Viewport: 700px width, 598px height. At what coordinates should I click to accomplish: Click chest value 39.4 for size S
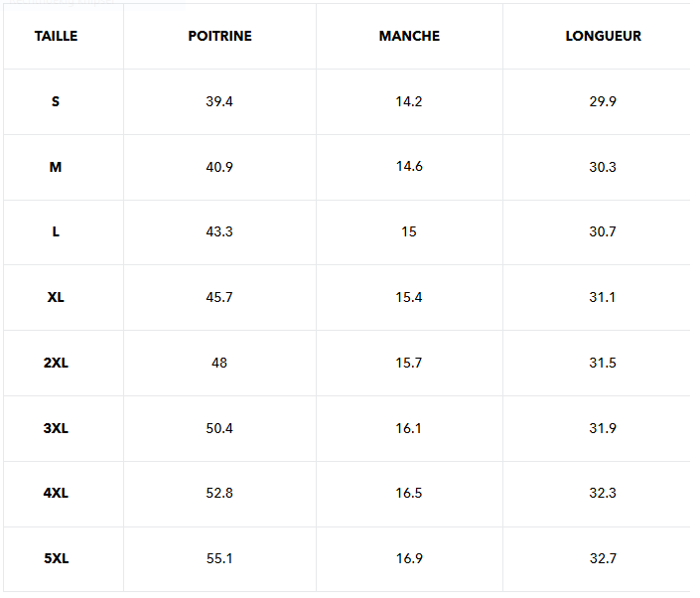click(x=219, y=102)
